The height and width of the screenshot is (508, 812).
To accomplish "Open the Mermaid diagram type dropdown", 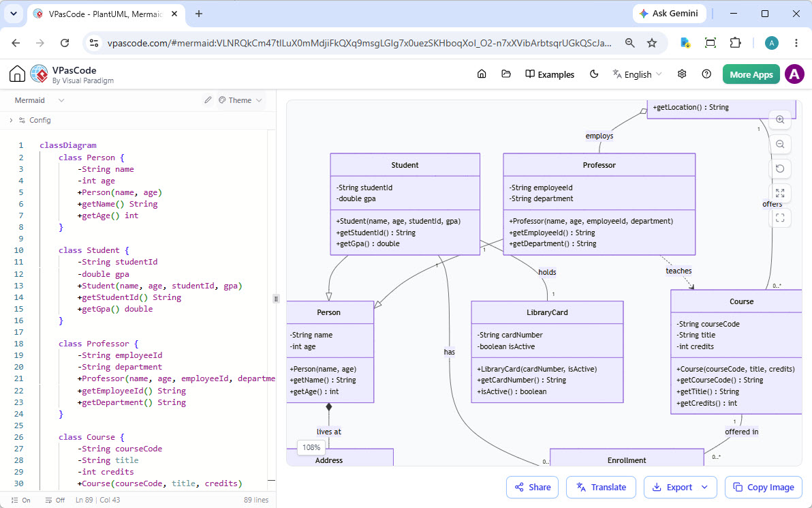I will pyautogui.click(x=40, y=100).
